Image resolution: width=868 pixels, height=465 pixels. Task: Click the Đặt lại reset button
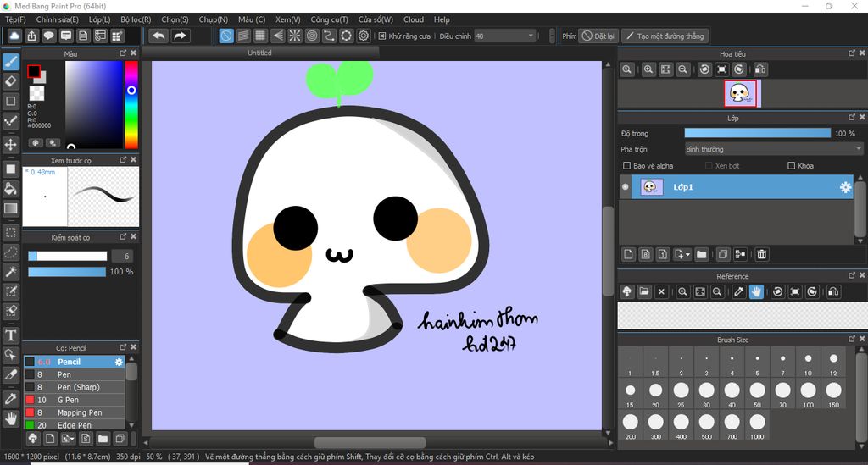(x=598, y=36)
